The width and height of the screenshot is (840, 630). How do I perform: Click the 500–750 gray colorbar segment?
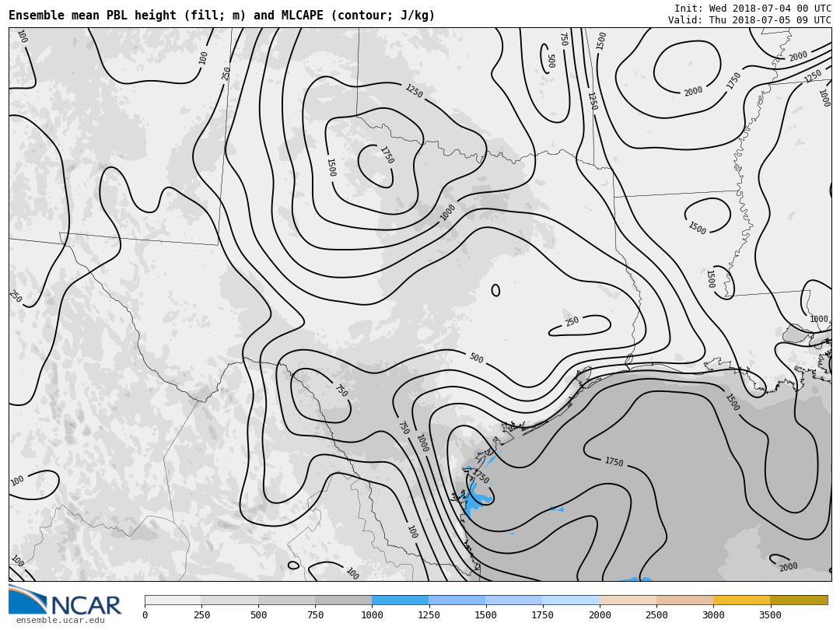[286, 600]
